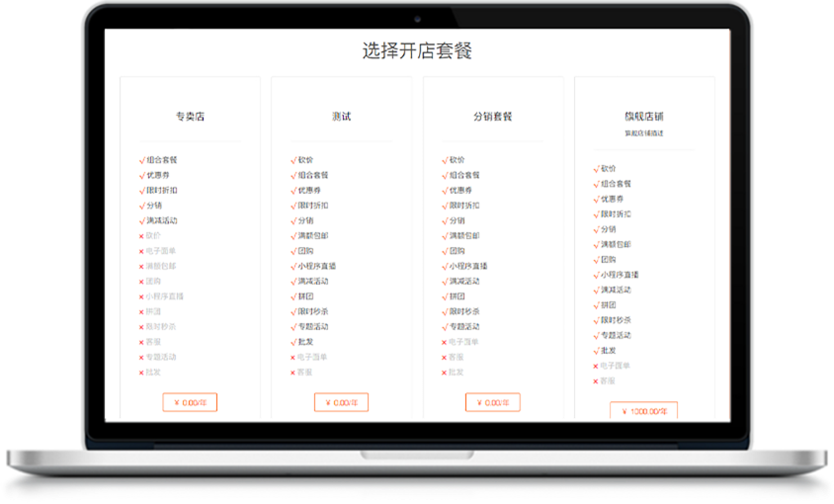The width and height of the screenshot is (834, 504).
Task: Click the red X beside 客服 in 旗舰店铺
Action: (x=596, y=381)
